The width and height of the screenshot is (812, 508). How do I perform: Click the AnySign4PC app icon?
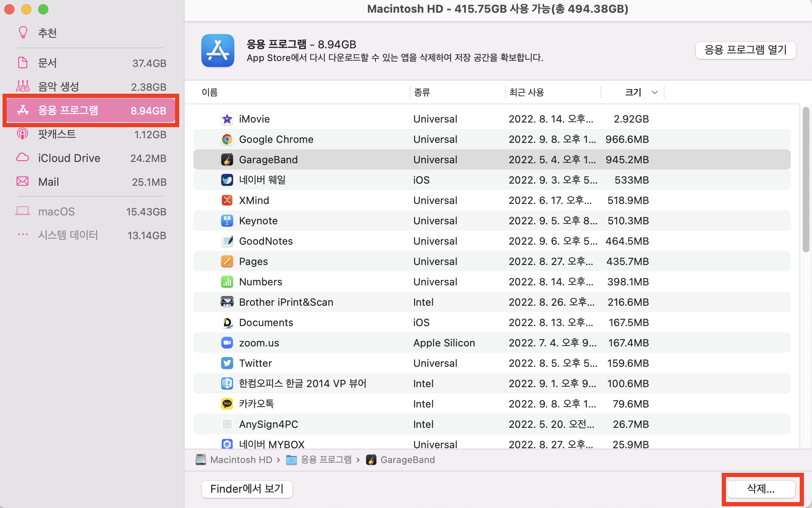point(227,424)
